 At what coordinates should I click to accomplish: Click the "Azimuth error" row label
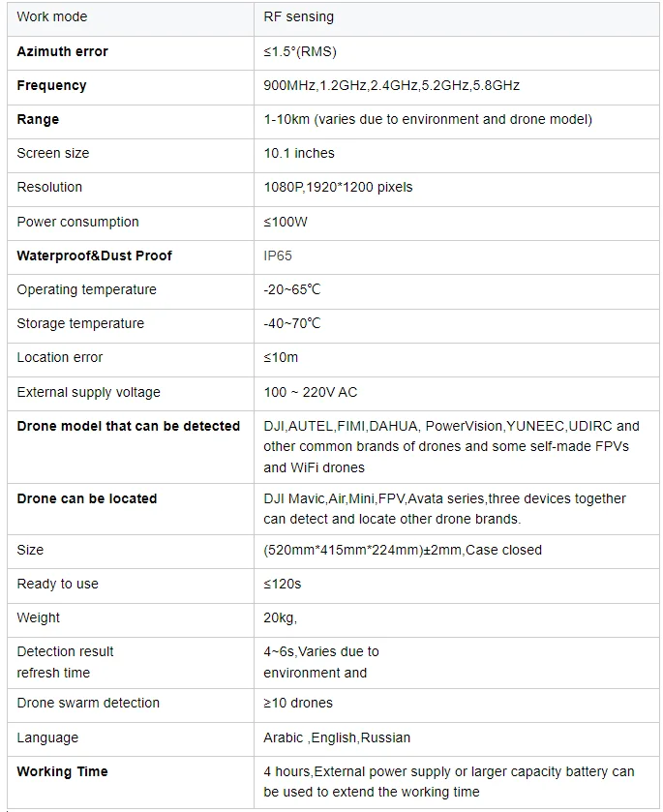[x=63, y=51]
